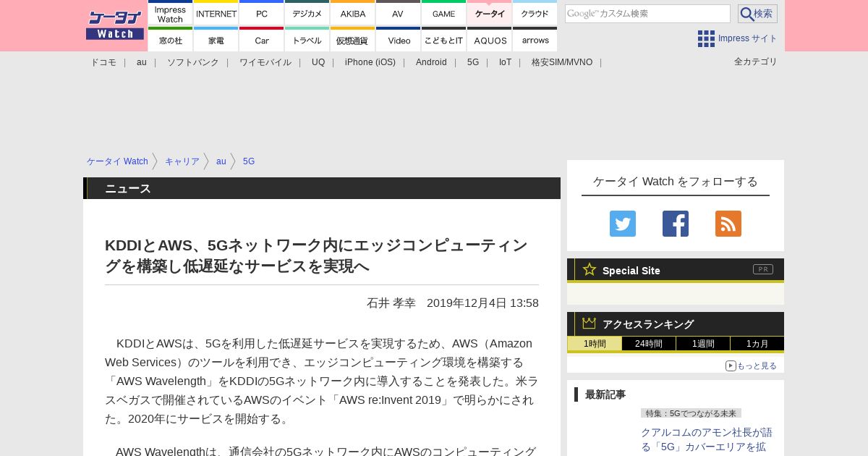
Task: Go to the 格安SIM/MVNO category
Action: pos(562,62)
